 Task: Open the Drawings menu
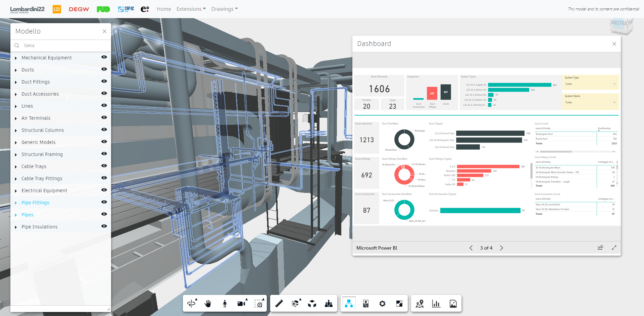pos(224,9)
